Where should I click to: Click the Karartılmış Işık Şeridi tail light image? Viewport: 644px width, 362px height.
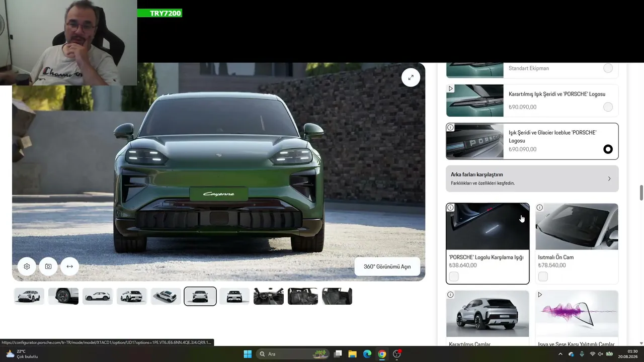click(x=475, y=101)
